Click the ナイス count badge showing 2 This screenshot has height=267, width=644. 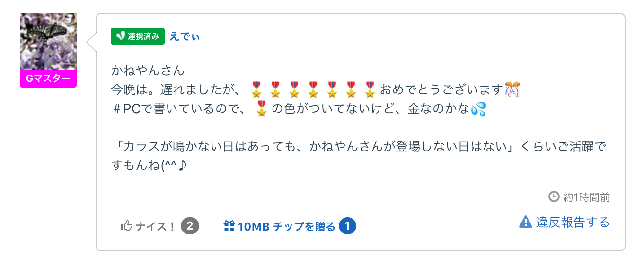(x=190, y=226)
